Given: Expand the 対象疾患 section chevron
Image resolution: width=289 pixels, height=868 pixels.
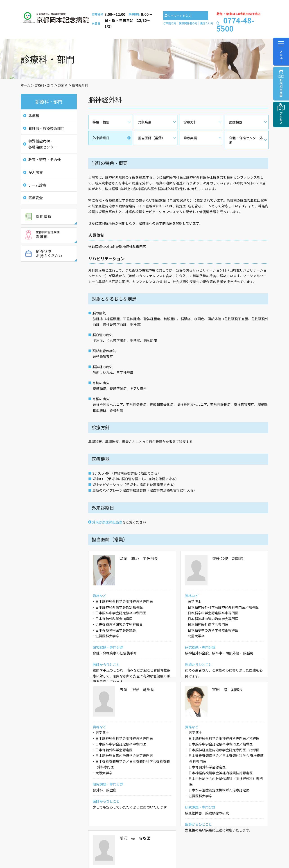Looking at the screenshot, I should [174, 122].
